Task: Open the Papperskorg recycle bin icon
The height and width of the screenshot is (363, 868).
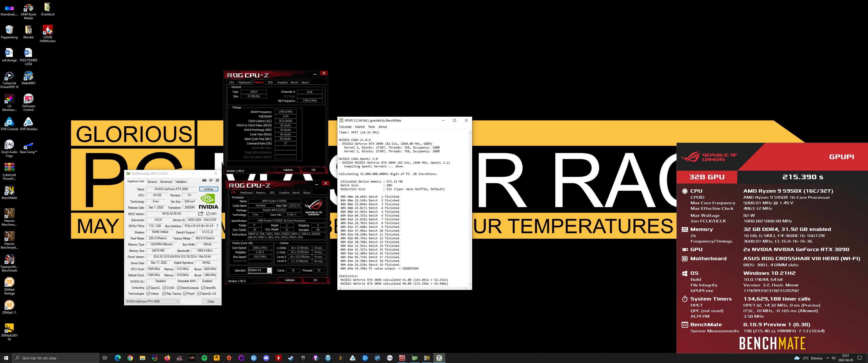Action: pyautogui.click(x=9, y=32)
